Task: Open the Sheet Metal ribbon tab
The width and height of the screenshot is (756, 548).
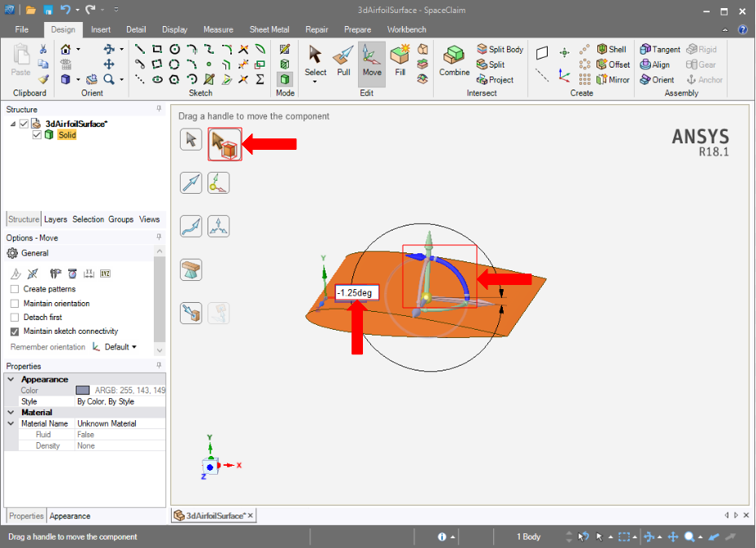Action: [x=269, y=29]
